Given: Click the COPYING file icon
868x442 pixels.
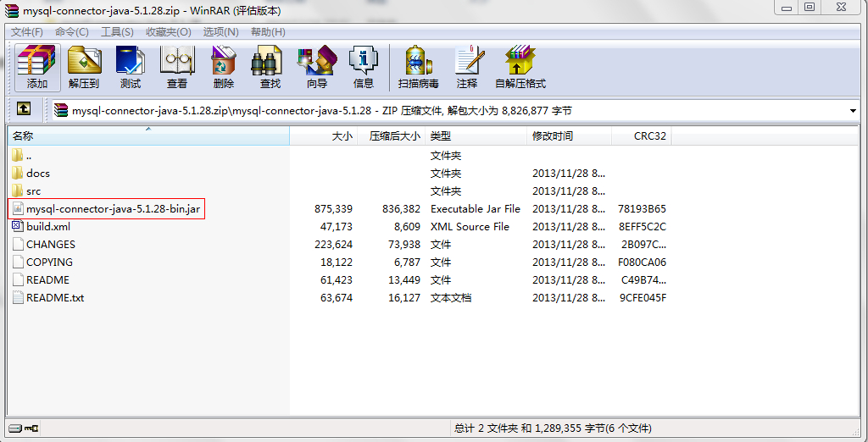Looking at the screenshot, I should (18, 262).
